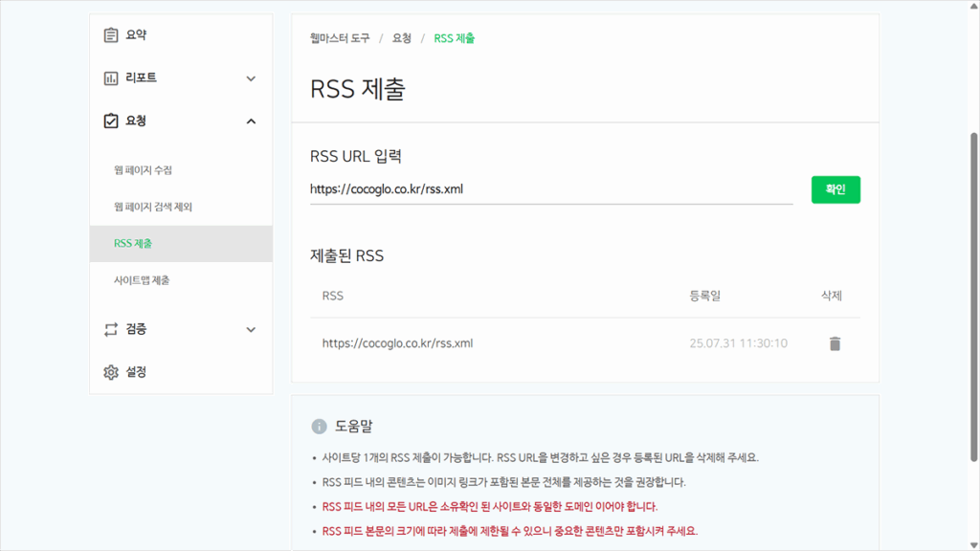Screen dimensions: 980x551
Task: Click the 등록일 column header
Action: [x=704, y=297]
